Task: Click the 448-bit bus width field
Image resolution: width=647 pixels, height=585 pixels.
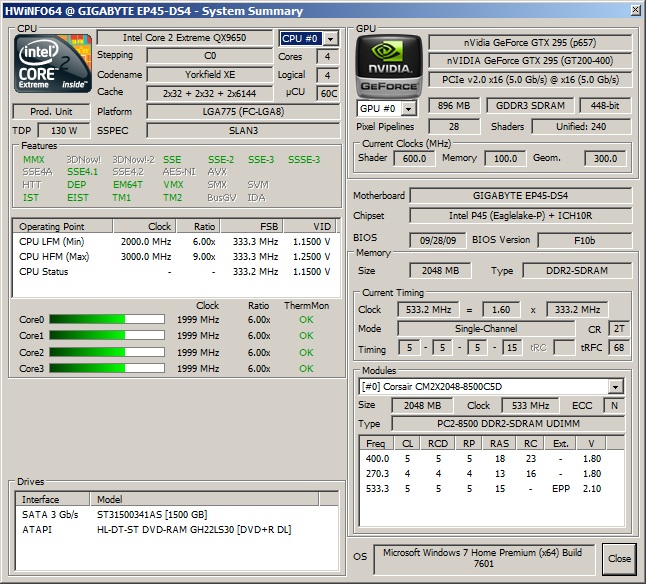Action: click(604, 106)
